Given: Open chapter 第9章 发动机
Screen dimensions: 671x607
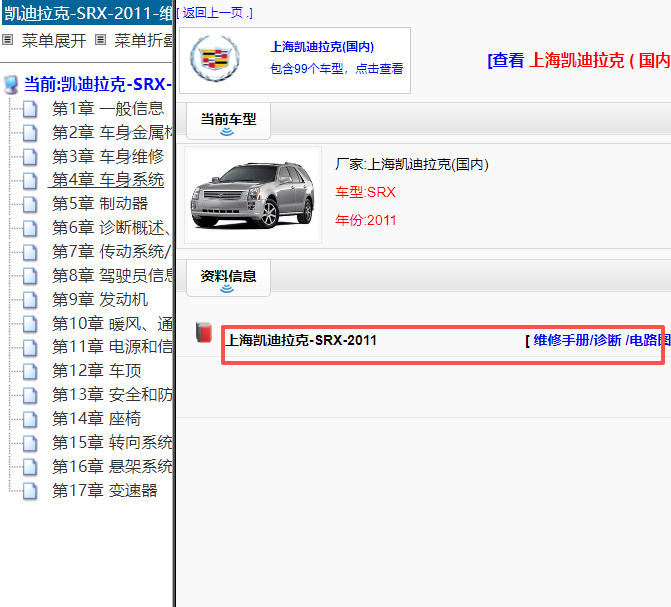Looking at the screenshot, I should tap(100, 300).
